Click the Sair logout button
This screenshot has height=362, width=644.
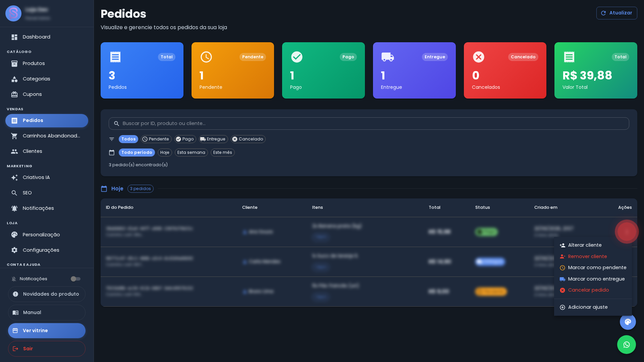click(47, 349)
